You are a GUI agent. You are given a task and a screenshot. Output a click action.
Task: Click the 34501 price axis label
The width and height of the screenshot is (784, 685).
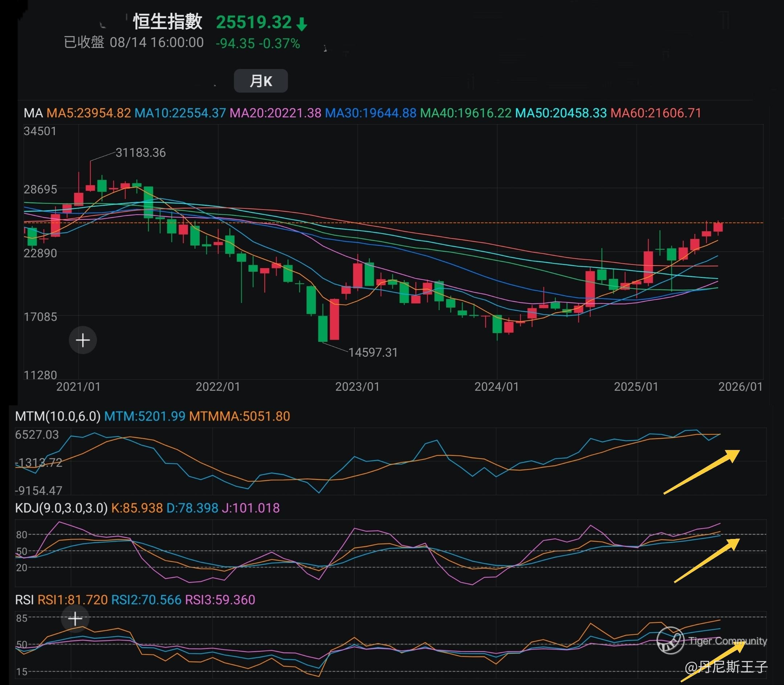[x=40, y=131]
